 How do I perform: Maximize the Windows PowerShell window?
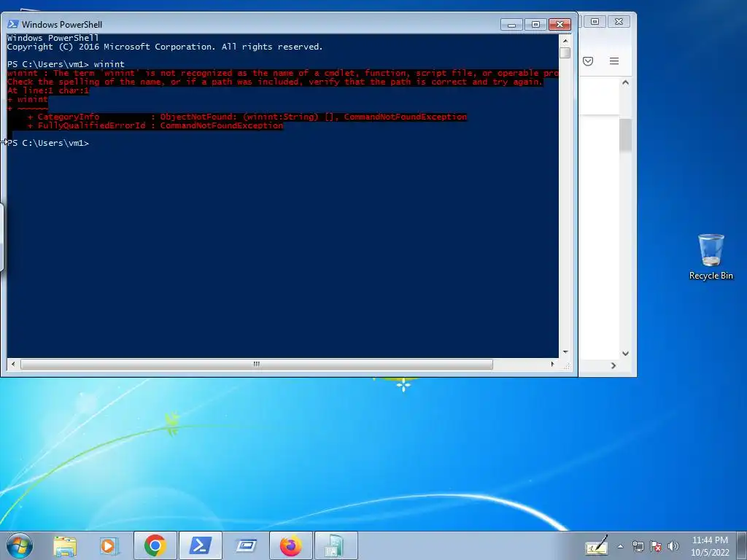click(535, 24)
